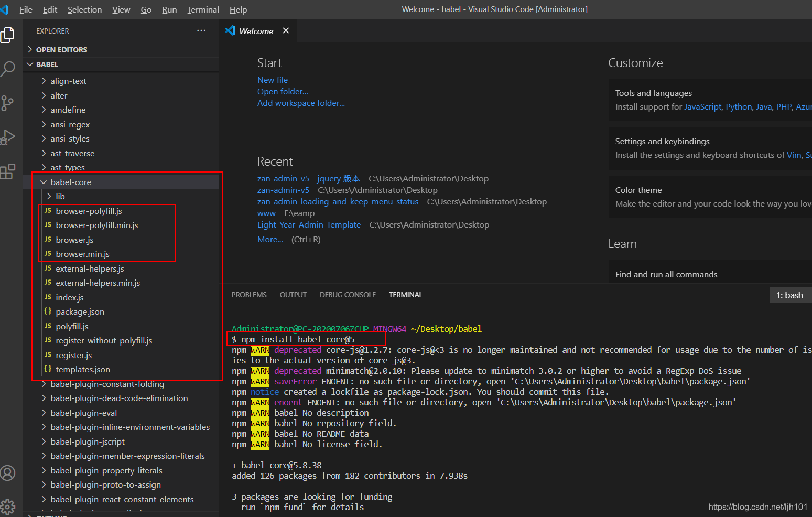Open the Extensions view
The image size is (812, 517).
[x=7, y=171]
